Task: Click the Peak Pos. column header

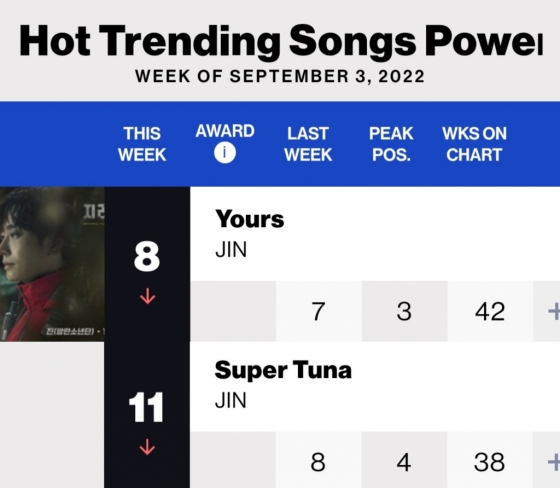Action: tap(391, 144)
